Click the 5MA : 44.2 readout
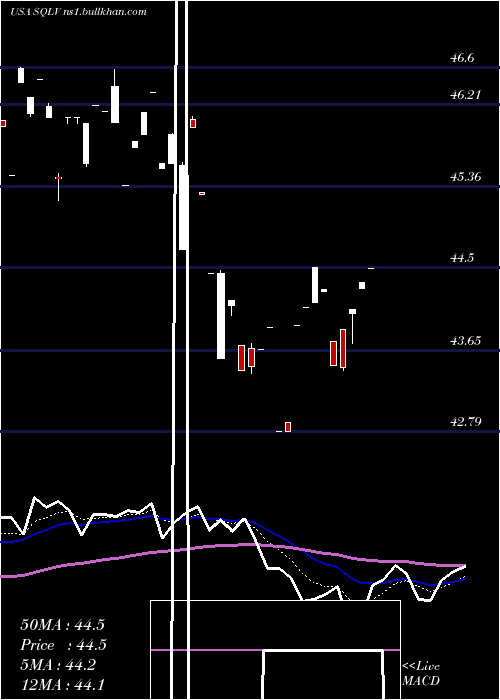This screenshot has width=500, height=700. tap(58, 665)
